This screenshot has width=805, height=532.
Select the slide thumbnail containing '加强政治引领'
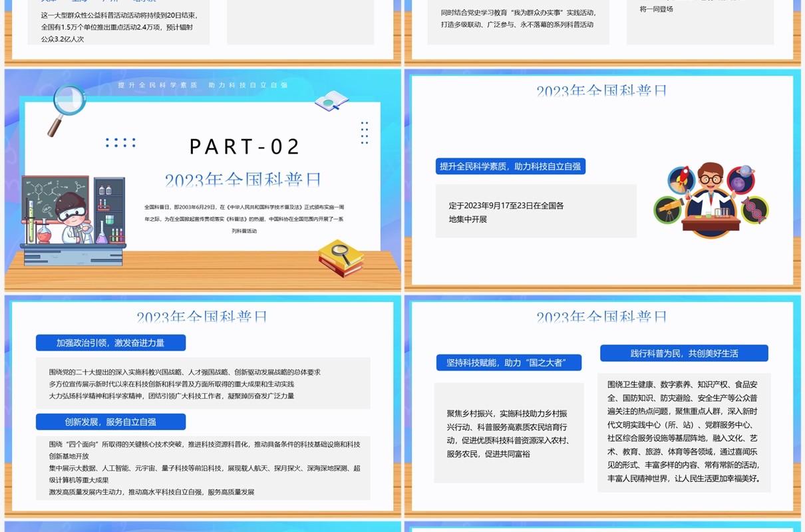pyautogui.click(x=202, y=406)
